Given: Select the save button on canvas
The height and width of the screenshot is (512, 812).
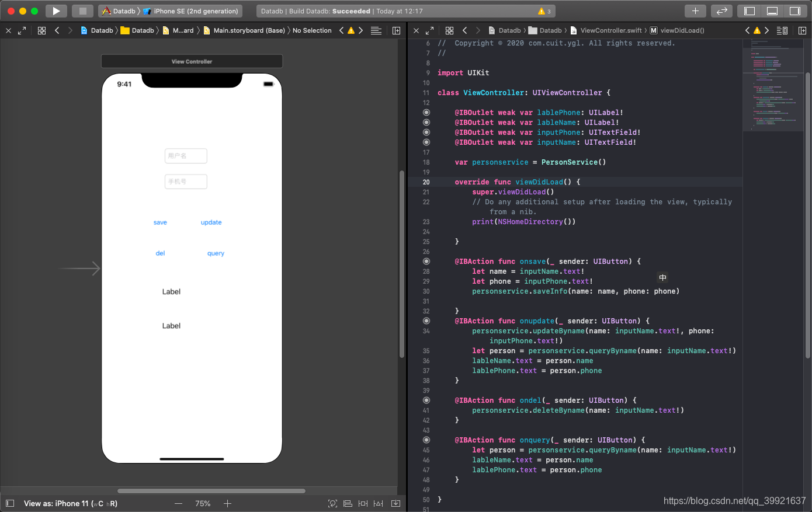Looking at the screenshot, I should pos(160,222).
